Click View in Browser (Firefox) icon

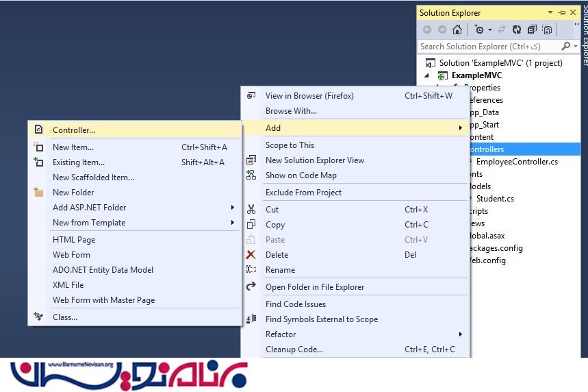(x=251, y=95)
